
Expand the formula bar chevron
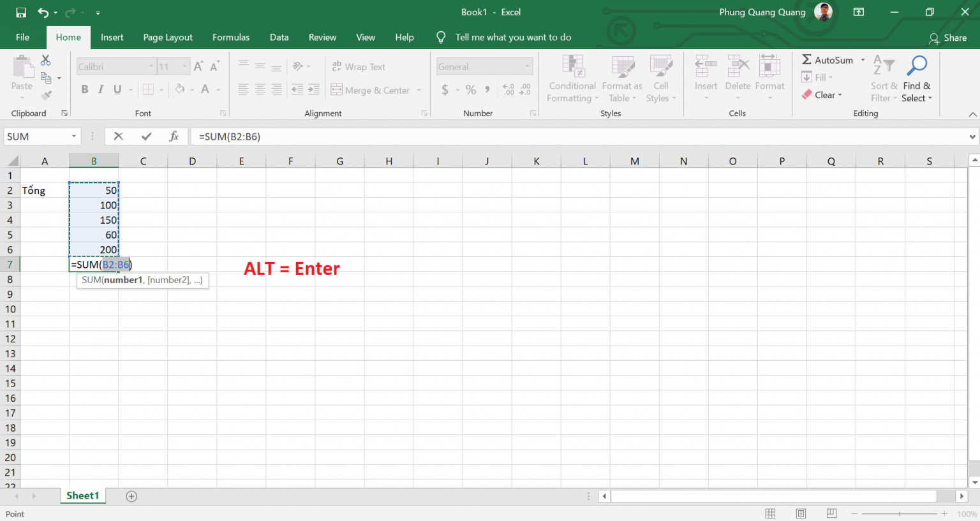pyautogui.click(x=972, y=136)
